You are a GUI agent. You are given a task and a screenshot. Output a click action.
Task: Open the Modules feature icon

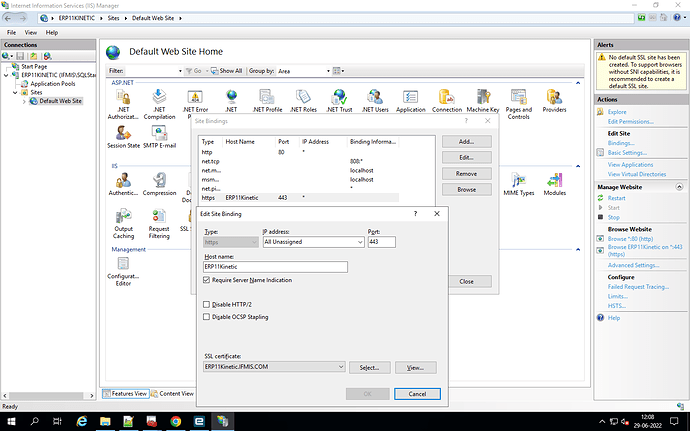click(x=554, y=184)
